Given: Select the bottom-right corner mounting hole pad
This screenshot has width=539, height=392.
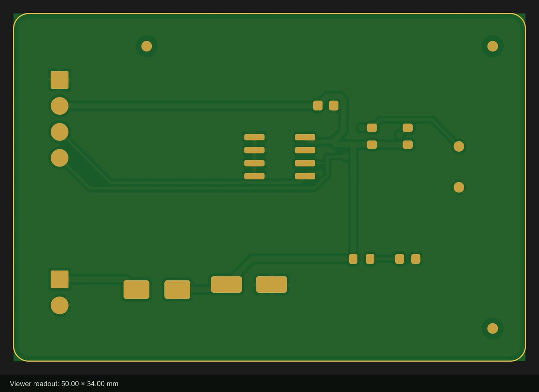Looking at the screenshot, I should [x=493, y=328].
